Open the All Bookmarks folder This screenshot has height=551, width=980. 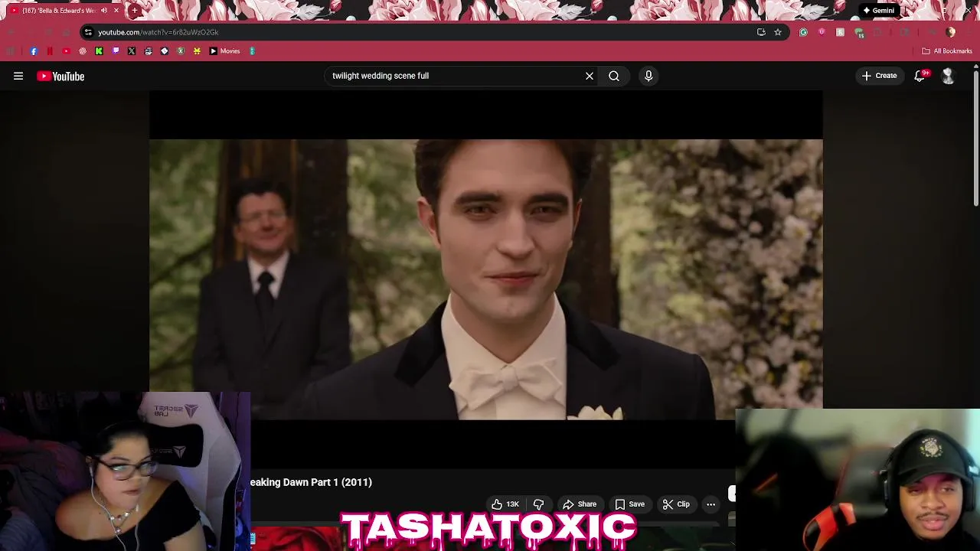[947, 51]
